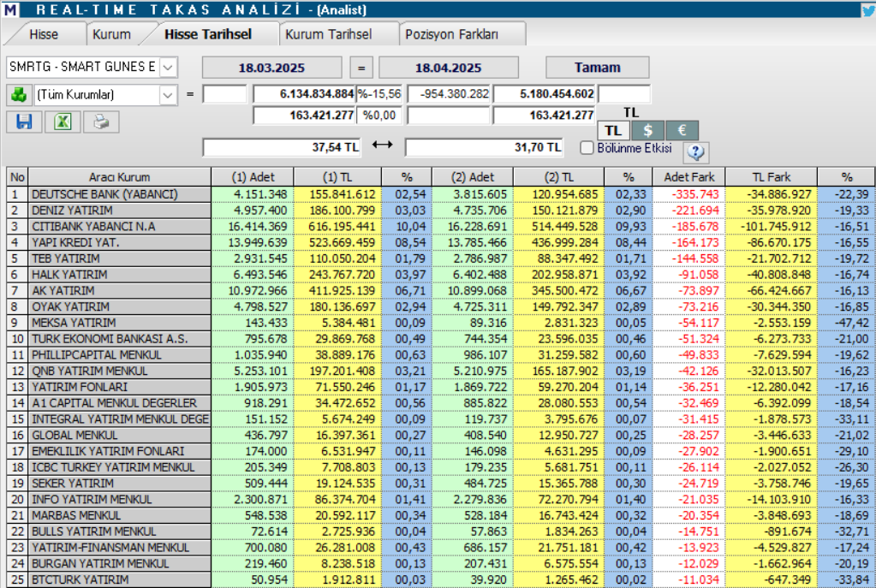Select DEUTSCHE BANK (YABANCI) row

[x=441, y=194]
